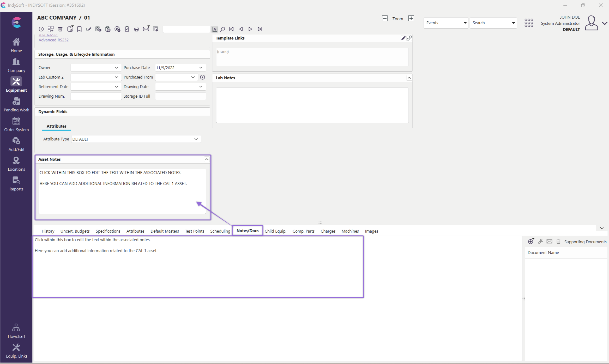Click the add new record plus icon
Image resolution: width=609 pixels, height=364 pixels.
point(41,29)
